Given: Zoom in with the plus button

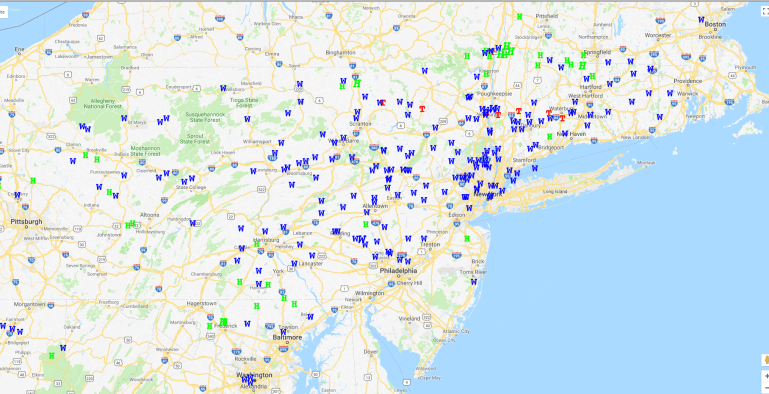Looking at the screenshot, I should click(x=765, y=376).
